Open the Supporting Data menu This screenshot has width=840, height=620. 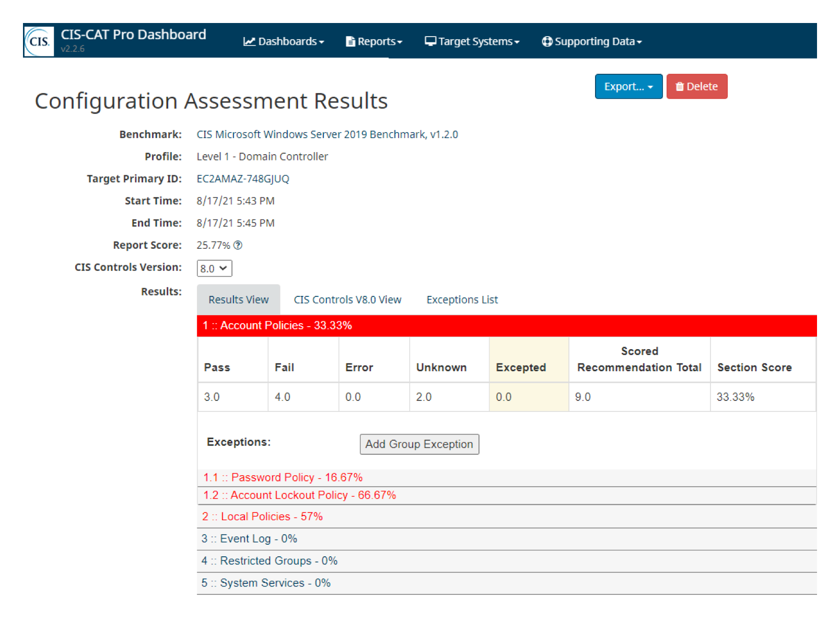[x=592, y=41]
